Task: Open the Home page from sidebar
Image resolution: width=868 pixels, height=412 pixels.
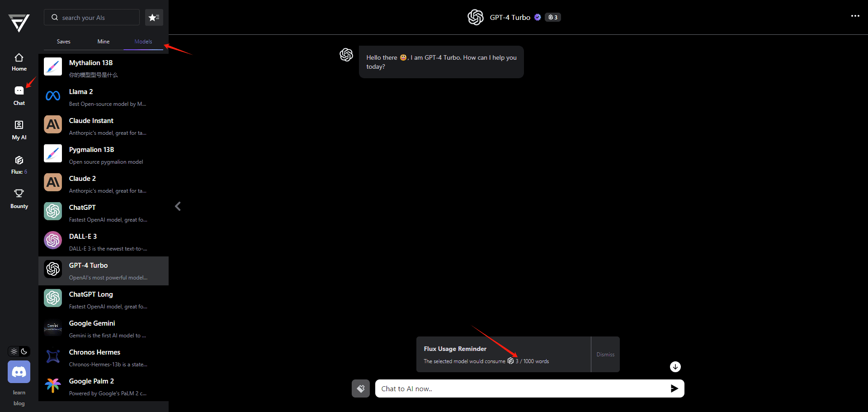Action: click(x=19, y=62)
